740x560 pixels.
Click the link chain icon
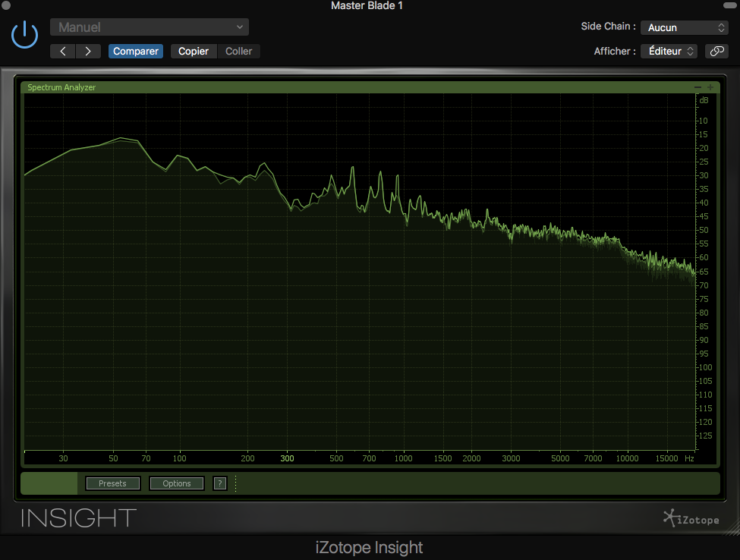click(x=717, y=51)
